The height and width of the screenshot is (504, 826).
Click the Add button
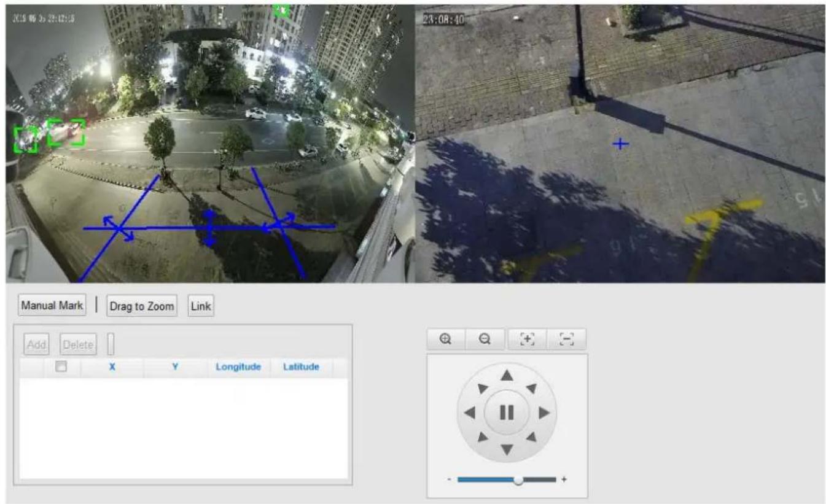tap(37, 344)
